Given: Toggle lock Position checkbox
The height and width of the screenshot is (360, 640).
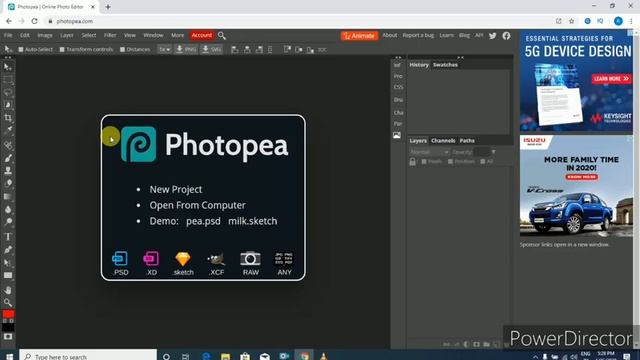Looking at the screenshot, I should pos(450,162).
